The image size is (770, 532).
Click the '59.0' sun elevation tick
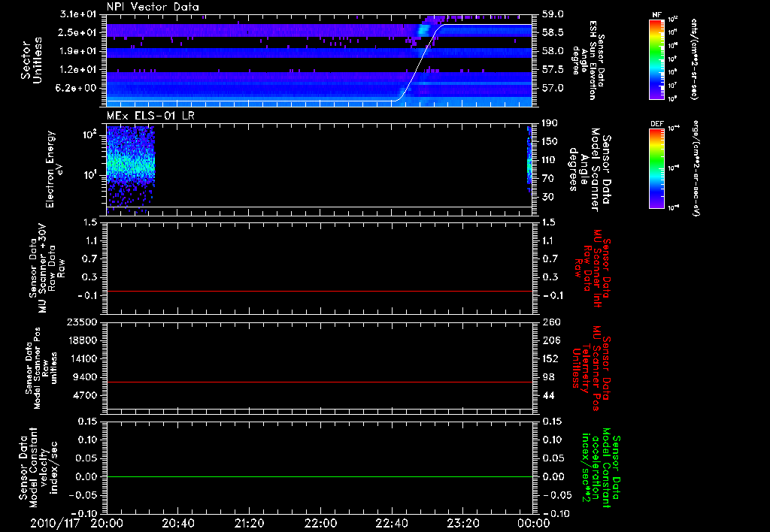click(553, 14)
